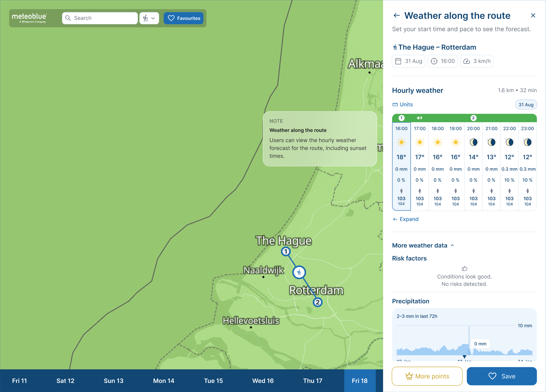Click the crown icon in More points
Image resolution: width=546 pixels, height=392 pixels.
pyautogui.click(x=409, y=376)
